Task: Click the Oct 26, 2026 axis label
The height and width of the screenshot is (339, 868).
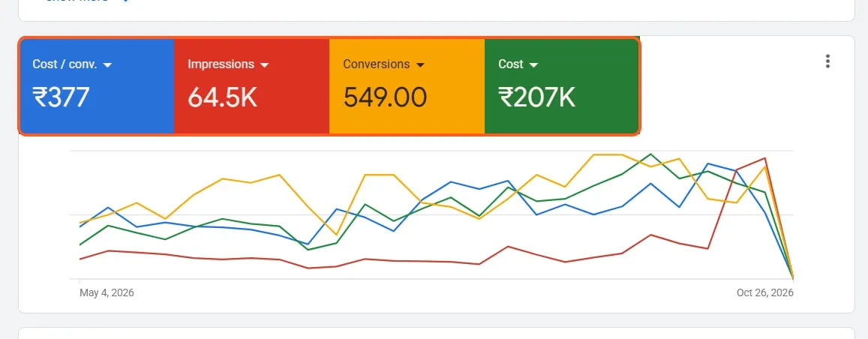Action: (x=765, y=292)
